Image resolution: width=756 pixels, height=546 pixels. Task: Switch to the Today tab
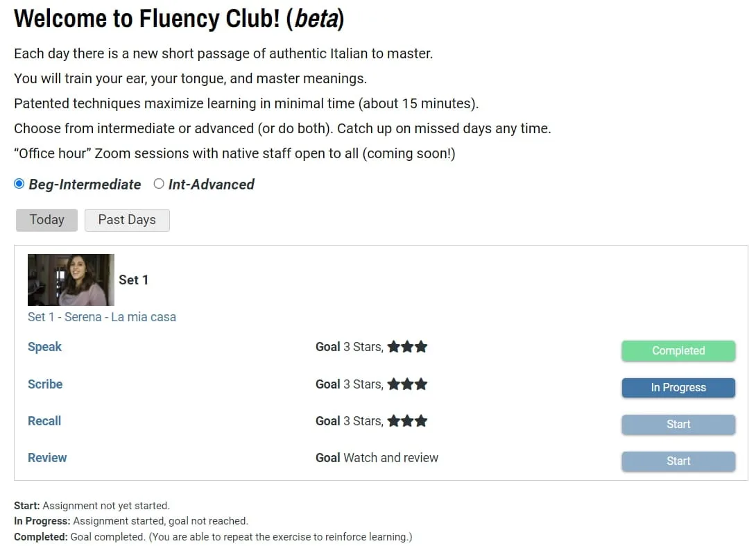click(x=46, y=220)
